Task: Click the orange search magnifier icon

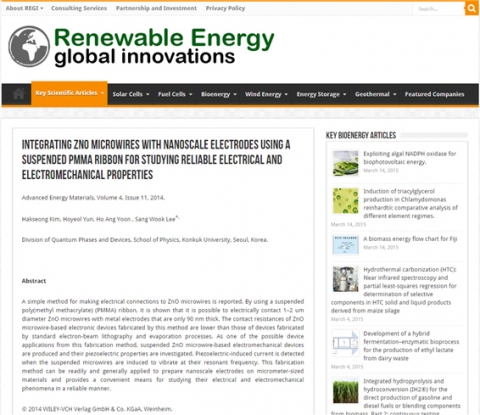Action: (472, 8)
